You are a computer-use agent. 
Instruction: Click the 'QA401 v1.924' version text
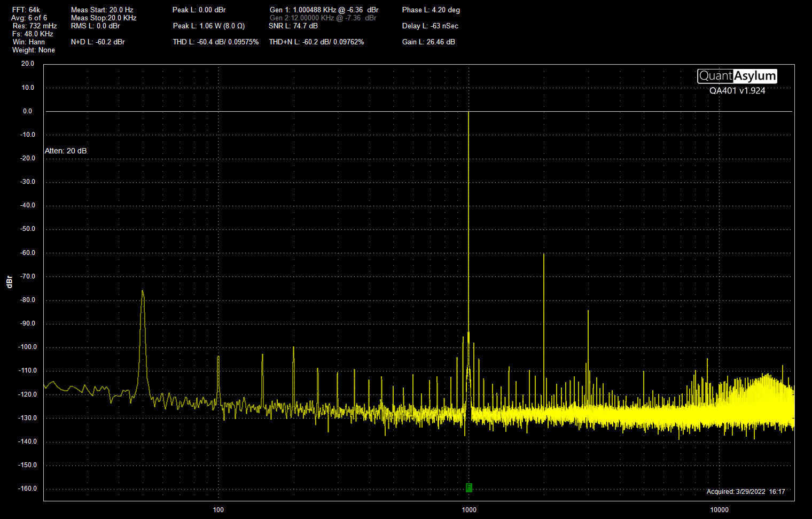737,91
